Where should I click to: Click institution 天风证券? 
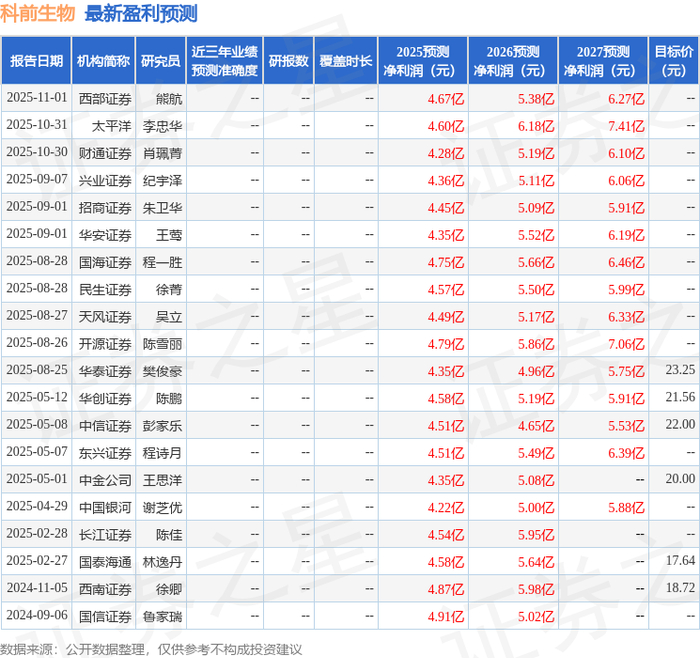[x=105, y=317]
